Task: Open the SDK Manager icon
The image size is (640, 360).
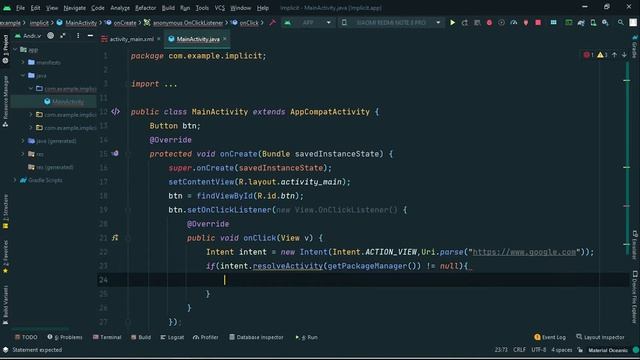Action: [605, 22]
